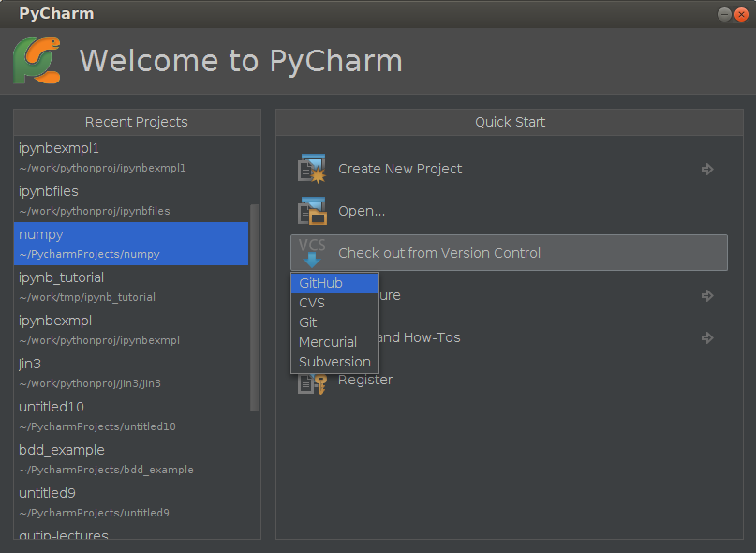Screen dimensions: 756x553
Task: Open recent project Jin3
Action: tap(131, 373)
